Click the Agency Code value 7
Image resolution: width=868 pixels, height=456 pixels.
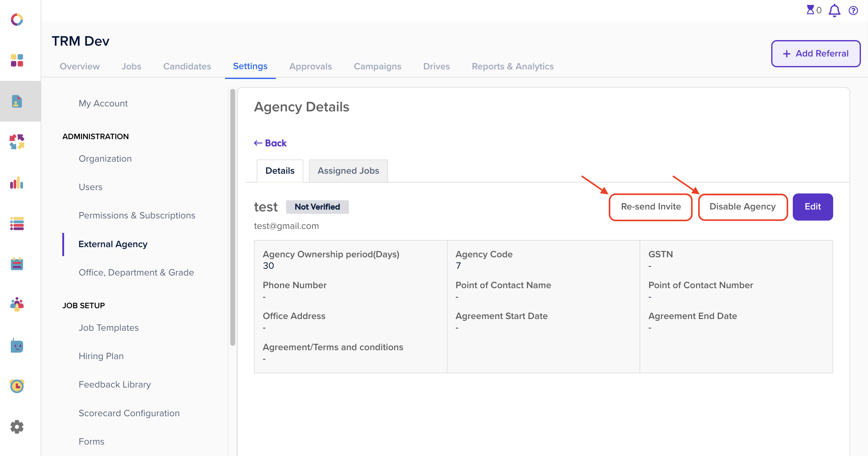click(x=458, y=265)
